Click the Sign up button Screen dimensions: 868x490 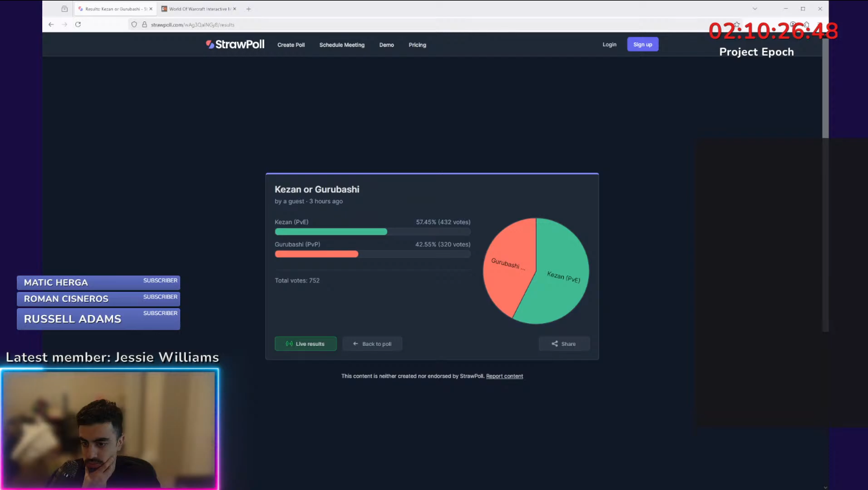pyautogui.click(x=643, y=45)
